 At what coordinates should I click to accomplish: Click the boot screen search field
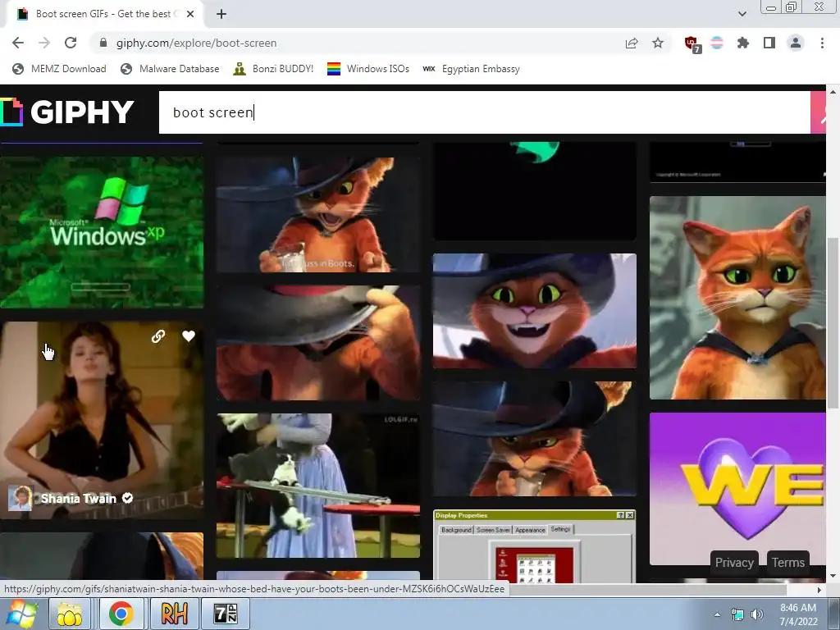pyautogui.click(x=484, y=112)
